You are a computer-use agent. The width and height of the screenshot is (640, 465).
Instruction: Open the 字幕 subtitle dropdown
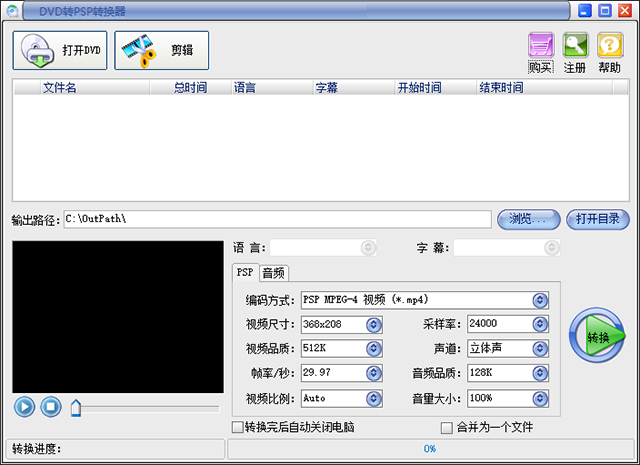point(551,247)
